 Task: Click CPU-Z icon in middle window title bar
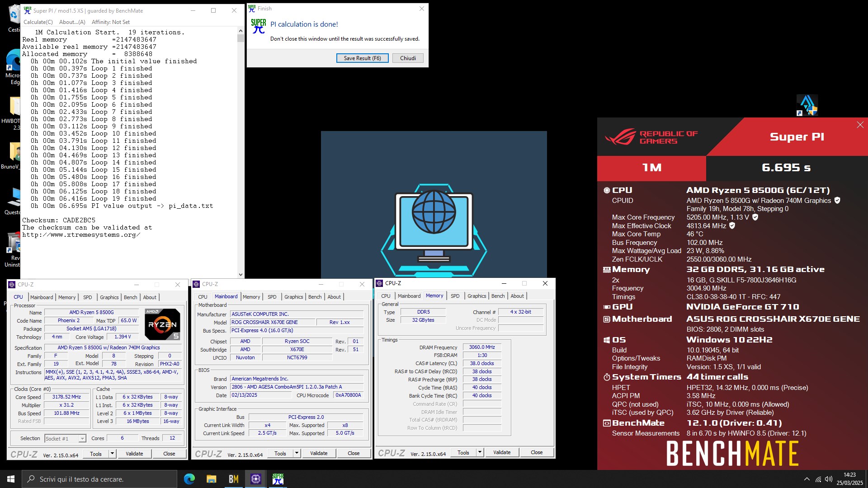tap(196, 284)
